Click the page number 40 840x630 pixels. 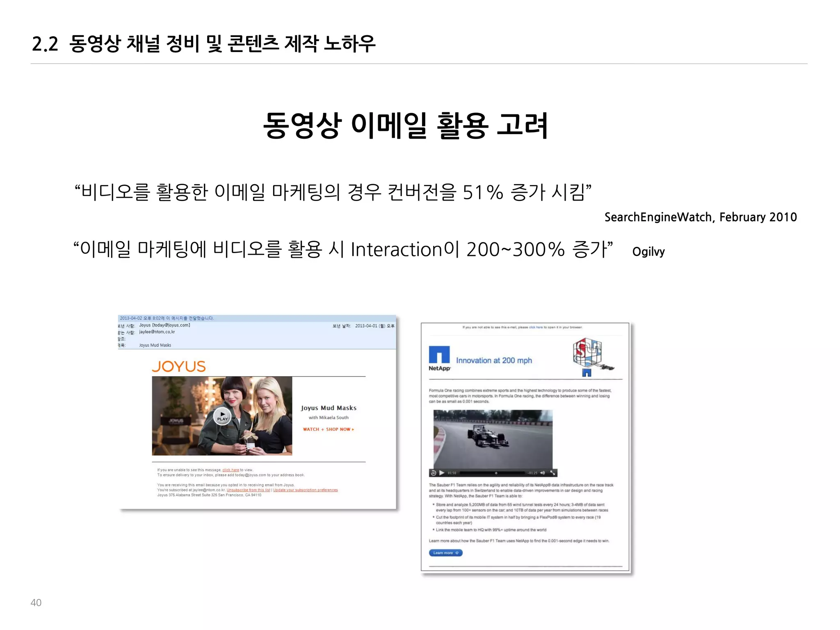[x=36, y=603]
